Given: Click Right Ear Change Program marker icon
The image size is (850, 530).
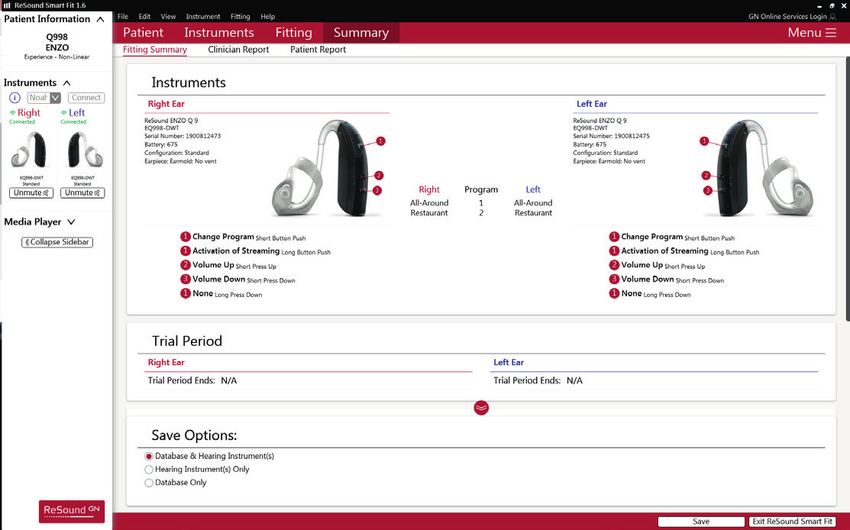Looking at the screenshot, I should point(185,237).
